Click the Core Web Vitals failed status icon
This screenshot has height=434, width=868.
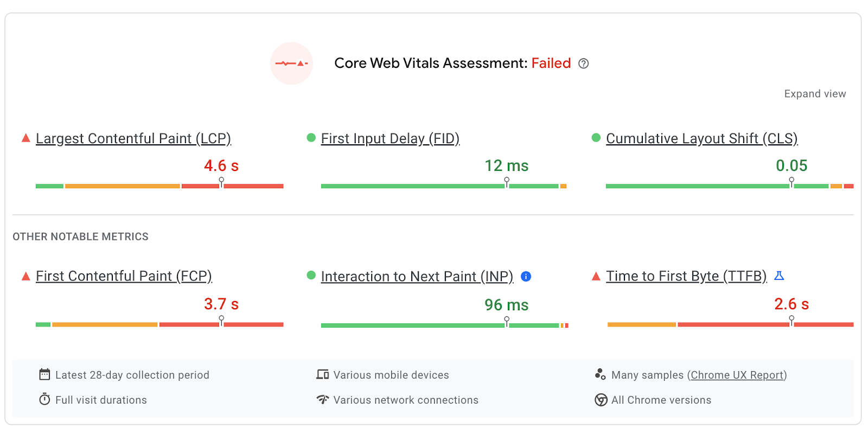291,63
